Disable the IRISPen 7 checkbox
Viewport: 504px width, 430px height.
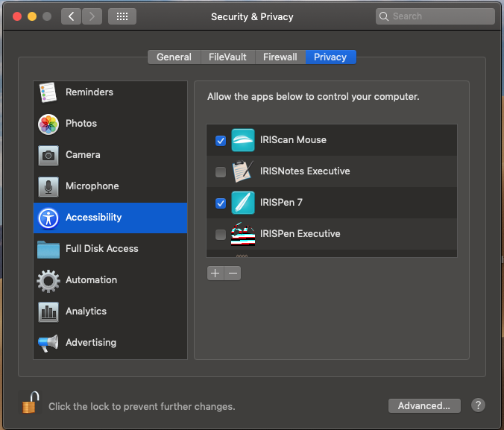(220, 203)
